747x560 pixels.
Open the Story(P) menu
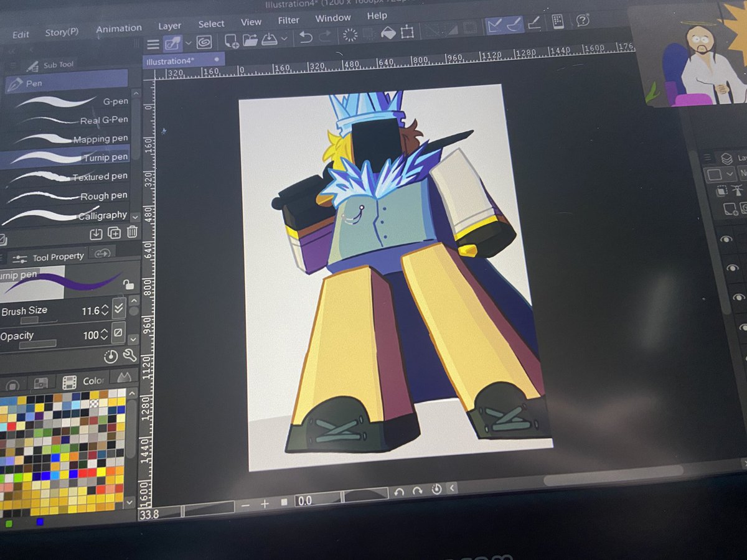click(x=62, y=32)
